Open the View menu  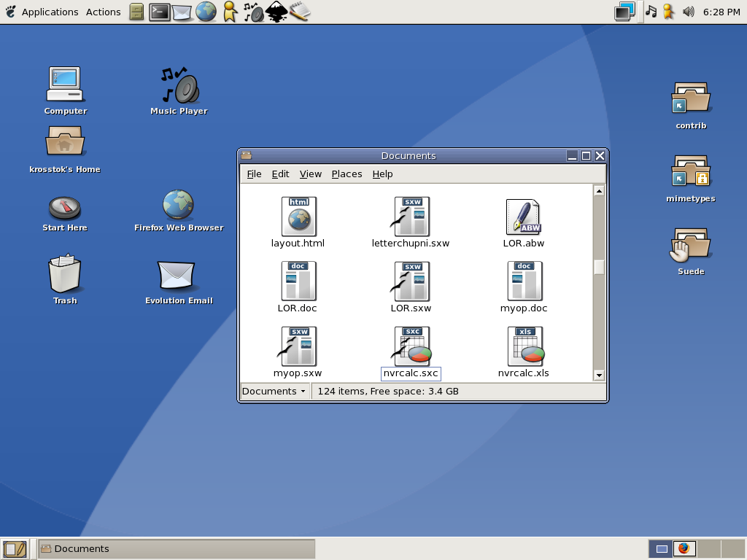(x=310, y=174)
